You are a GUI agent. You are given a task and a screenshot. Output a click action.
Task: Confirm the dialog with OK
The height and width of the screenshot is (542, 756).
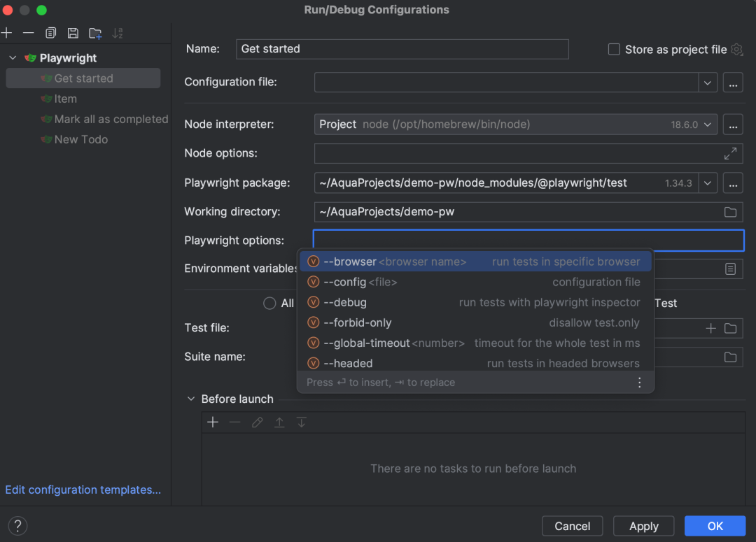[x=715, y=526]
